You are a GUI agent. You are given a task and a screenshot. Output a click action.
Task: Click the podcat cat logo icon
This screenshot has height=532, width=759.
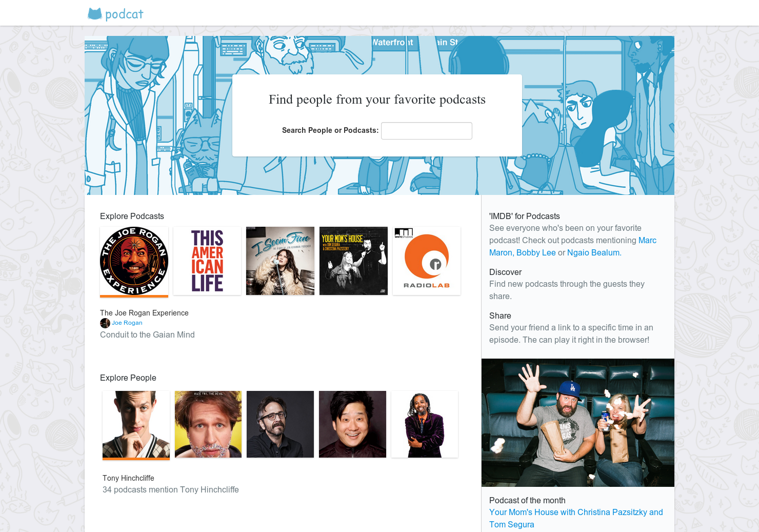(95, 14)
